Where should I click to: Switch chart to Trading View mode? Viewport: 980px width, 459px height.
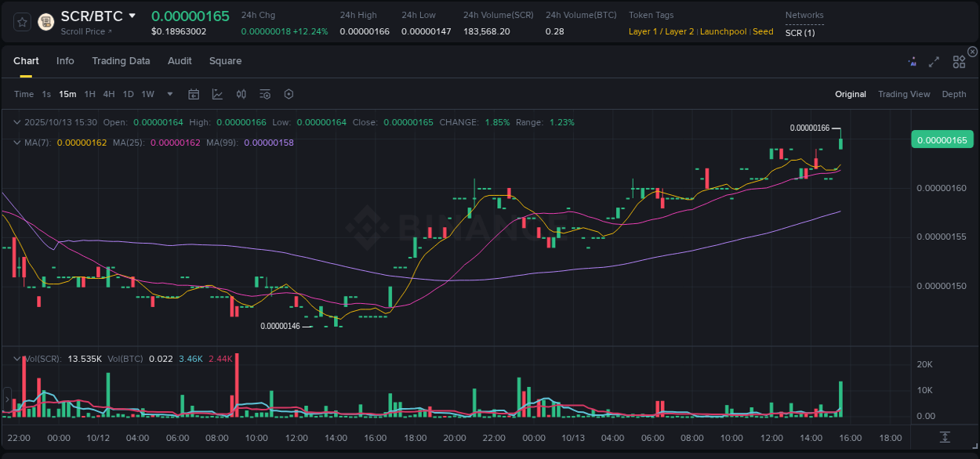pos(904,94)
